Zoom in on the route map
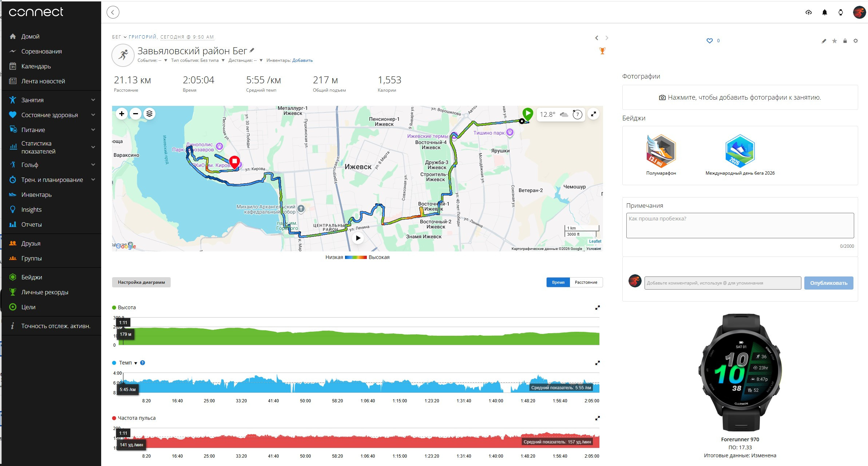868x466 pixels. [122, 114]
